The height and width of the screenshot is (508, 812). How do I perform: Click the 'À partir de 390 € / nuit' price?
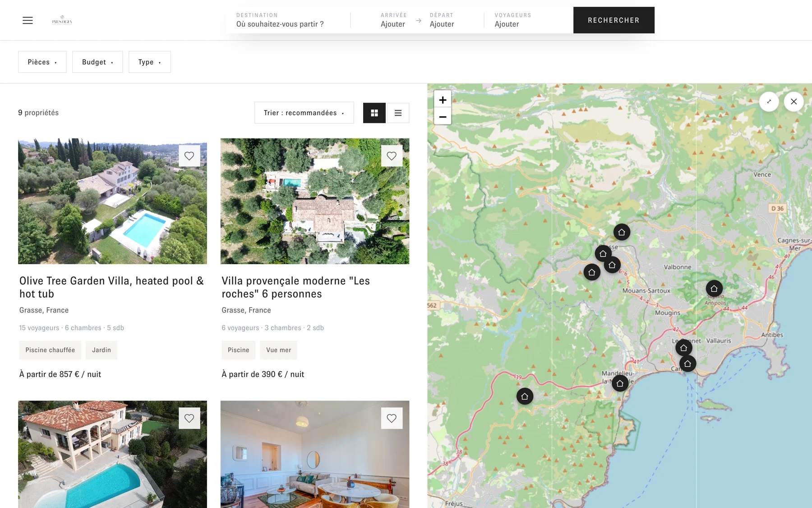(263, 374)
